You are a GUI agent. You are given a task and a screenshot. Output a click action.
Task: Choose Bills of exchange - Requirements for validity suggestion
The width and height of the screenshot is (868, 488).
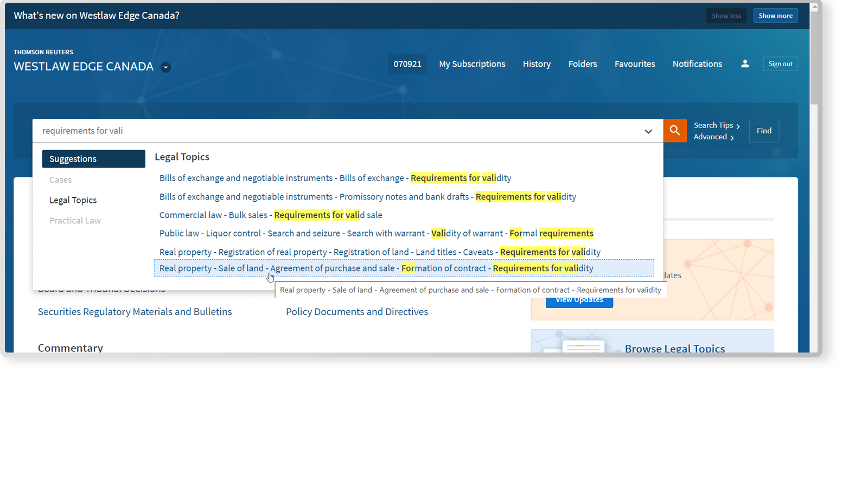pyautogui.click(x=335, y=178)
